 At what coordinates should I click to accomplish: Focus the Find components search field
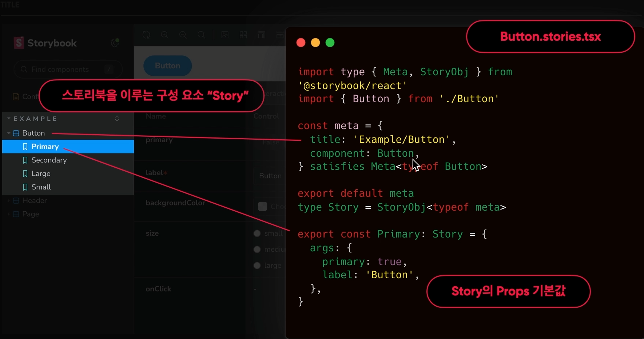[68, 69]
